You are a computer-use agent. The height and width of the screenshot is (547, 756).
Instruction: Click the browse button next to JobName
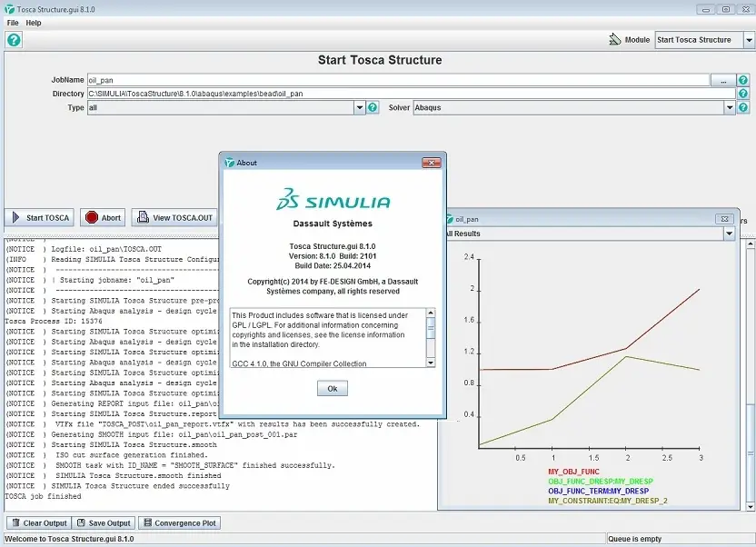(723, 80)
